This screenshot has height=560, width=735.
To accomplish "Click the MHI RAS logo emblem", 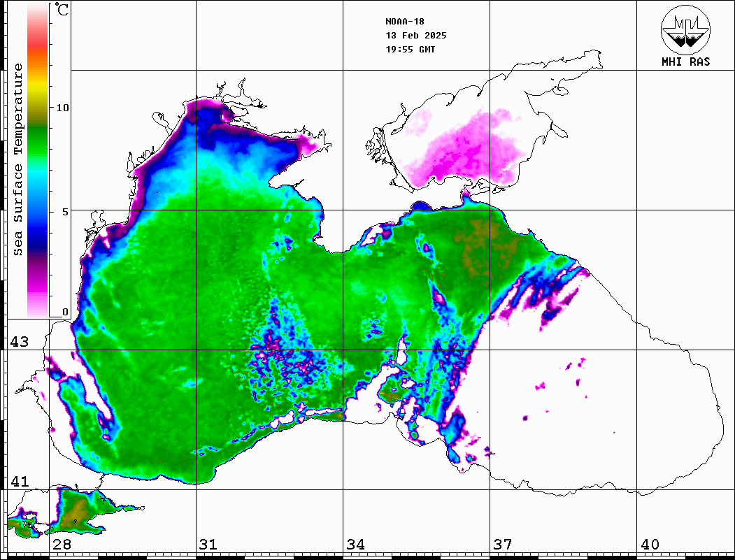I will click(685, 29).
